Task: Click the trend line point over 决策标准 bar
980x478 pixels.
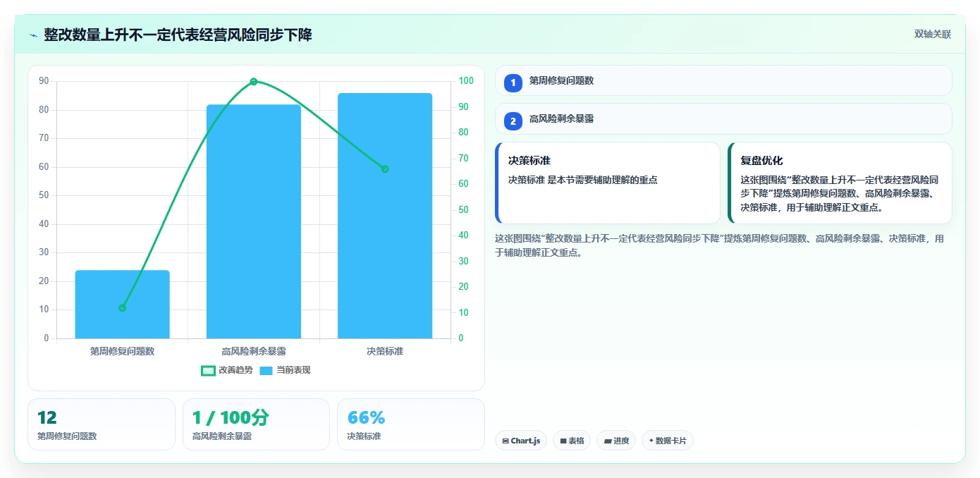Action: 385,169
